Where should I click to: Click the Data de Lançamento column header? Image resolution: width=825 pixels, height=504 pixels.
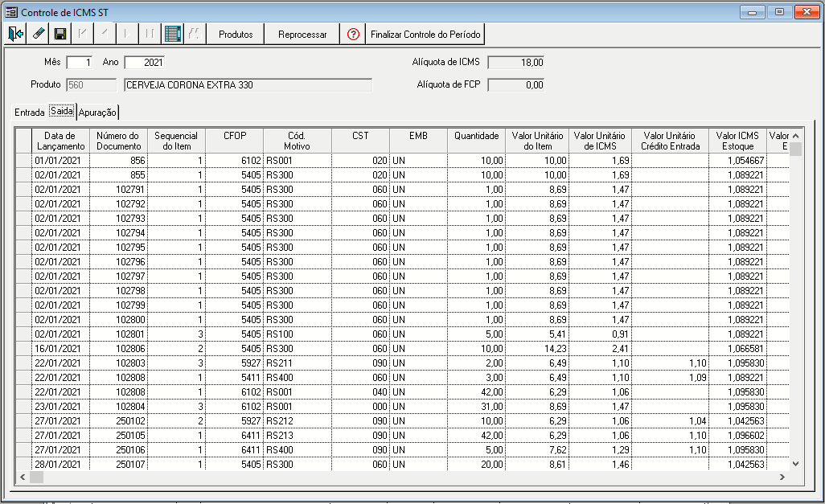[60, 141]
